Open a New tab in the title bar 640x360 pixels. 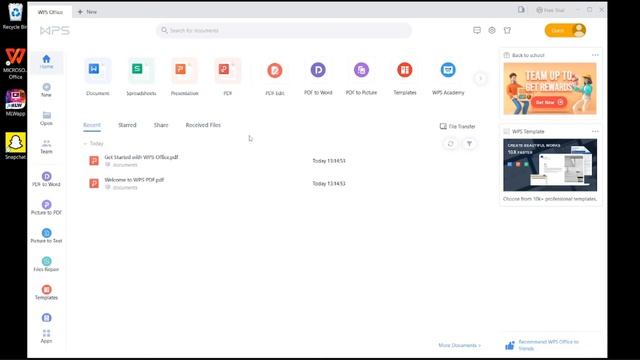point(87,12)
